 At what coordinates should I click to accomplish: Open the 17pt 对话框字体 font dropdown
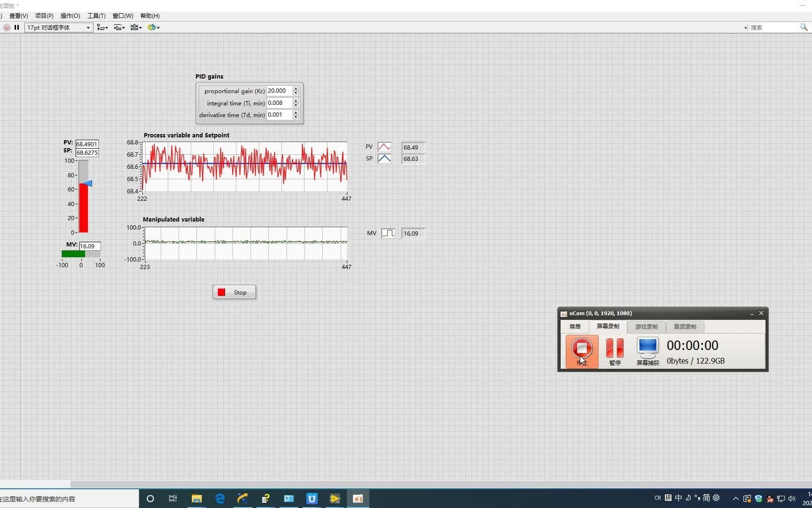[x=87, y=27]
